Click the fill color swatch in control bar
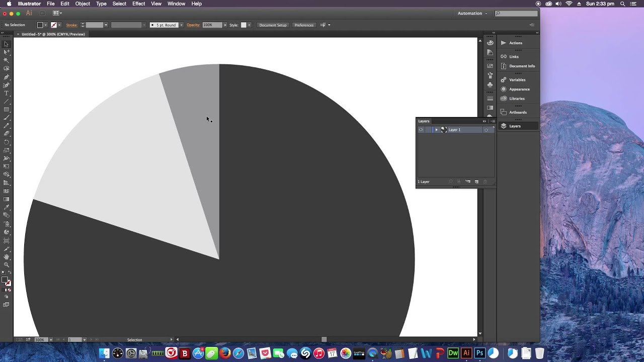Image resolution: width=644 pixels, height=362 pixels. (40, 25)
